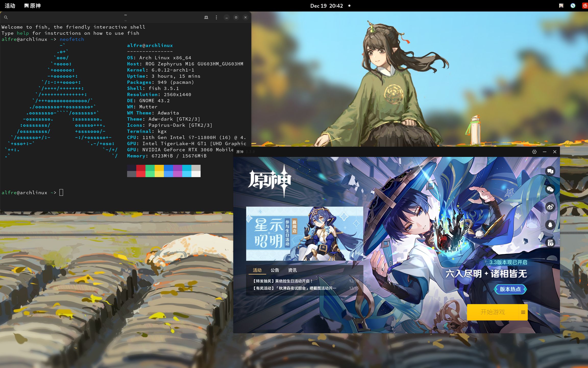
Task: Open the launch options hamburger beside 开始游戏
Action: point(523,312)
